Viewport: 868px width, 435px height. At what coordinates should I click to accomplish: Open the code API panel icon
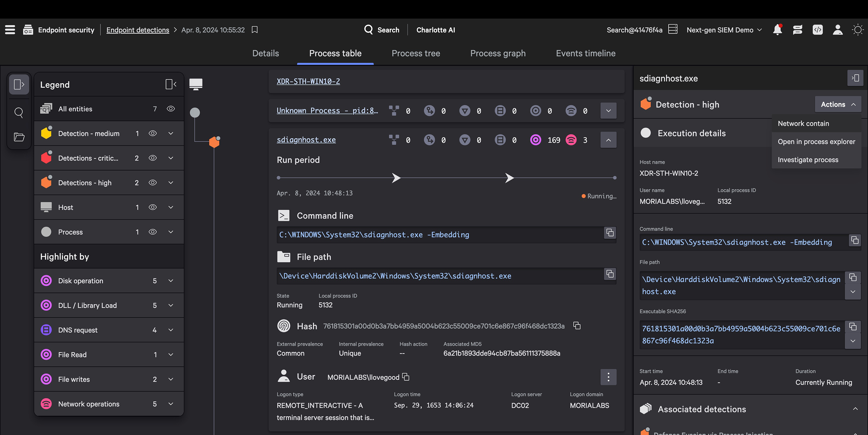pyautogui.click(x=818, y=30)
